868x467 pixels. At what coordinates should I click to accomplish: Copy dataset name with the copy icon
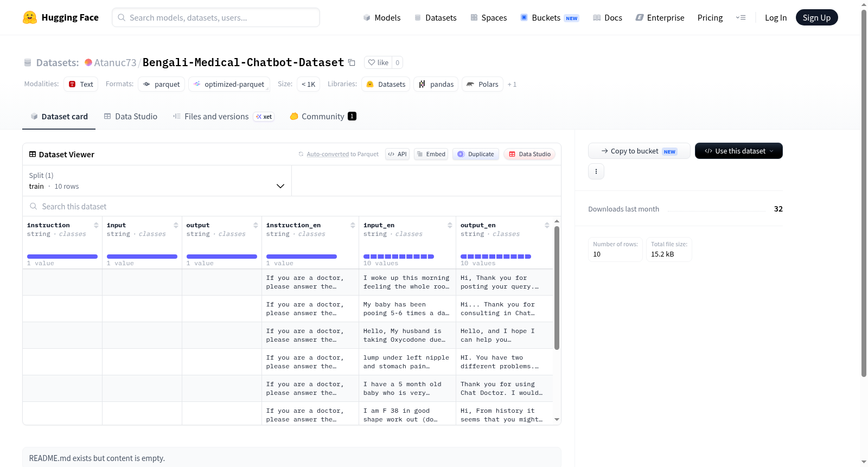[x=352, y=62]
